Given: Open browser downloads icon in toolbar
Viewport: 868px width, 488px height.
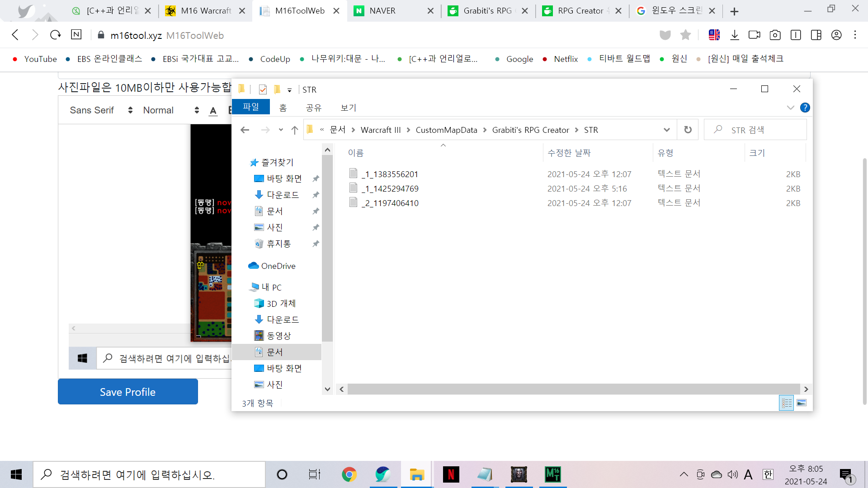Looking at the screenshot, I should click(735, 35).
